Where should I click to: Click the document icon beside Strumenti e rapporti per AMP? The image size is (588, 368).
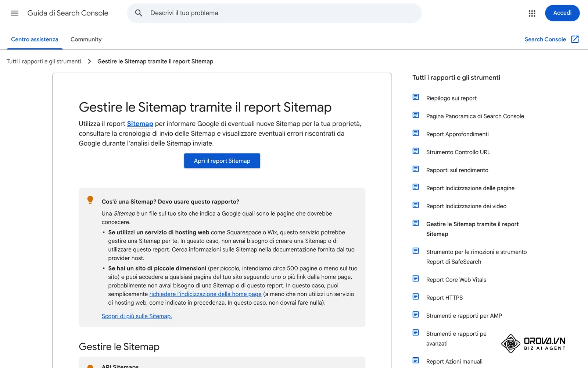click(x=416, y=315)
